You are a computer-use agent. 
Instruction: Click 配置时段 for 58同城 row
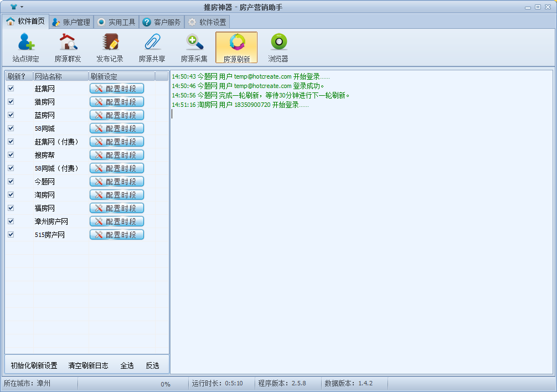pos(117,128)
